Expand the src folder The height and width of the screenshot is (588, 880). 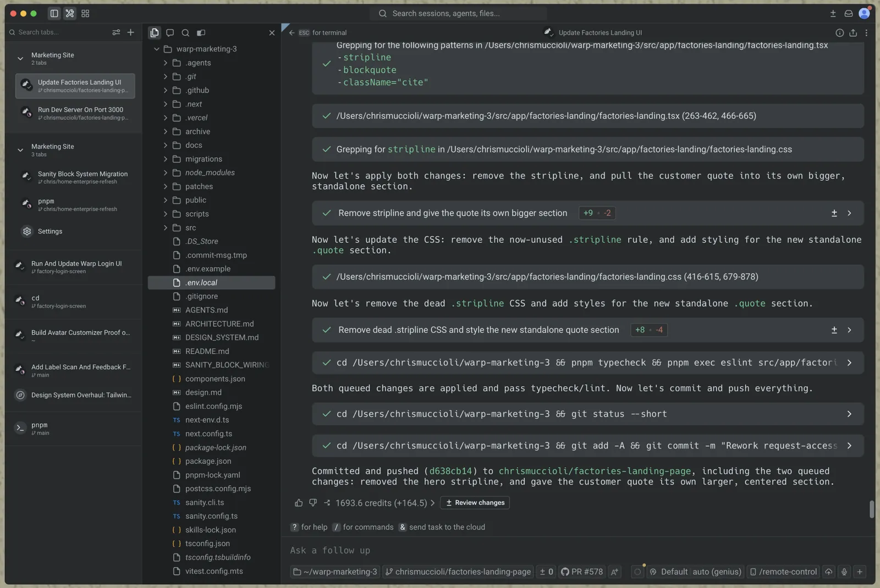point(165,228)
